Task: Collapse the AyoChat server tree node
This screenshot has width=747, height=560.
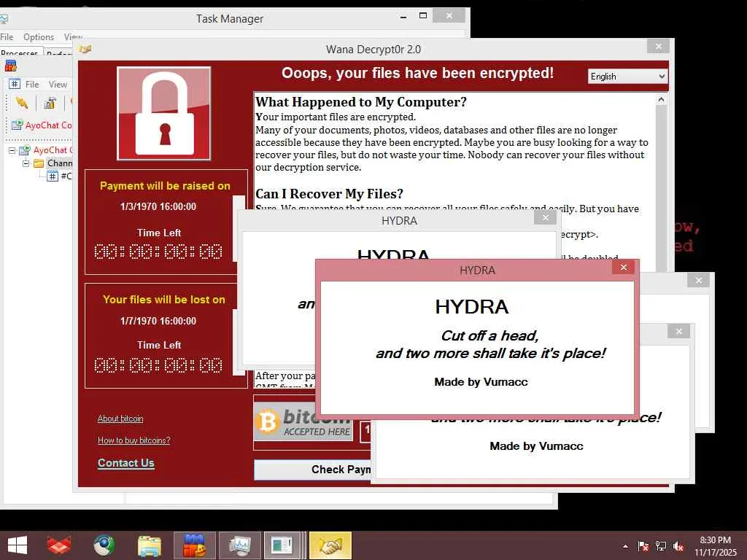Action: tap(12, 150)
